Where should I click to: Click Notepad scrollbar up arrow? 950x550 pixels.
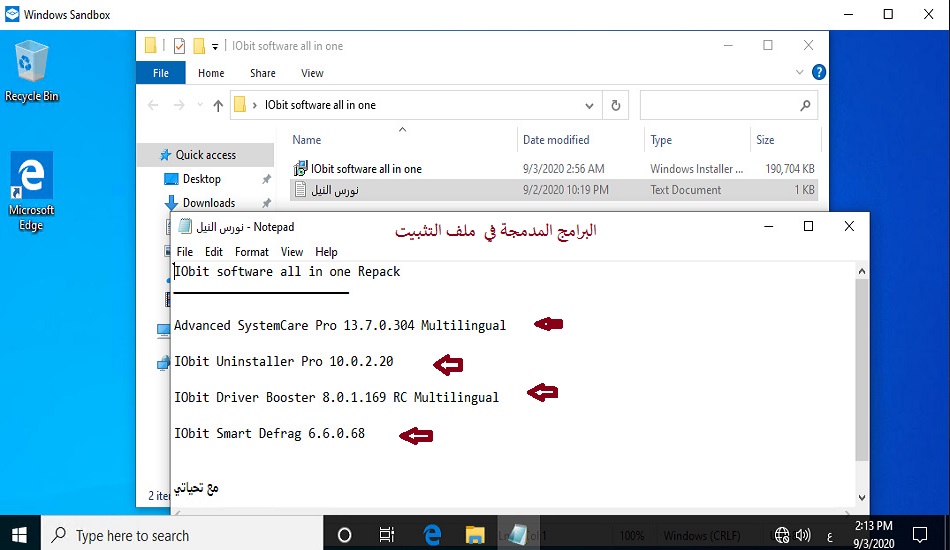(x=862, y=271)
